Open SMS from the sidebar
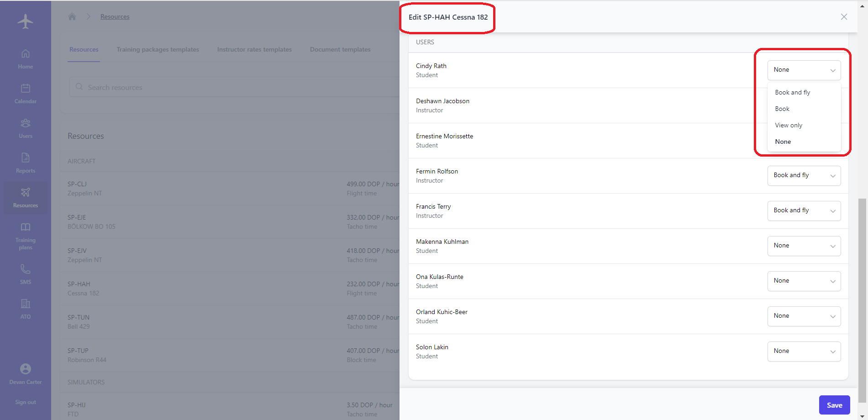Viewport: 868px width, 420px height. pos(26,274)
